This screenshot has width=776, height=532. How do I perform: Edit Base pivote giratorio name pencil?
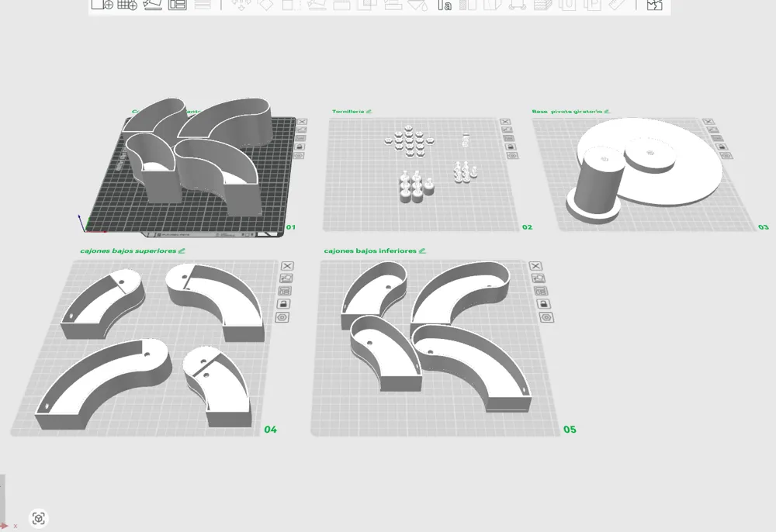click(x=608, y=111)
